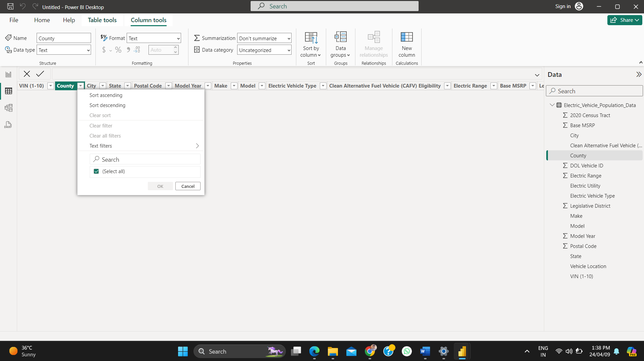
Task: Click the Power BI icon in the taskbar
Action: coord(462,351)
